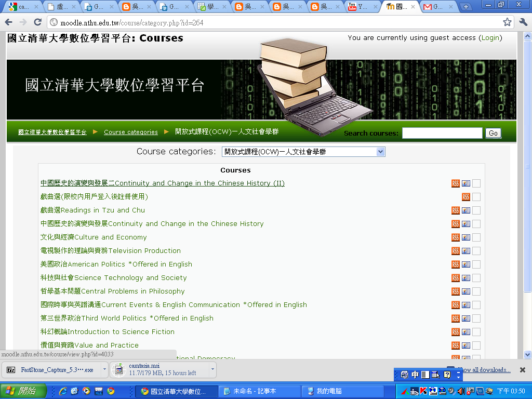This screenshot has width=532, height=399.
Task: Open RSS for Science Technology and Society
Action: [455, 278]
